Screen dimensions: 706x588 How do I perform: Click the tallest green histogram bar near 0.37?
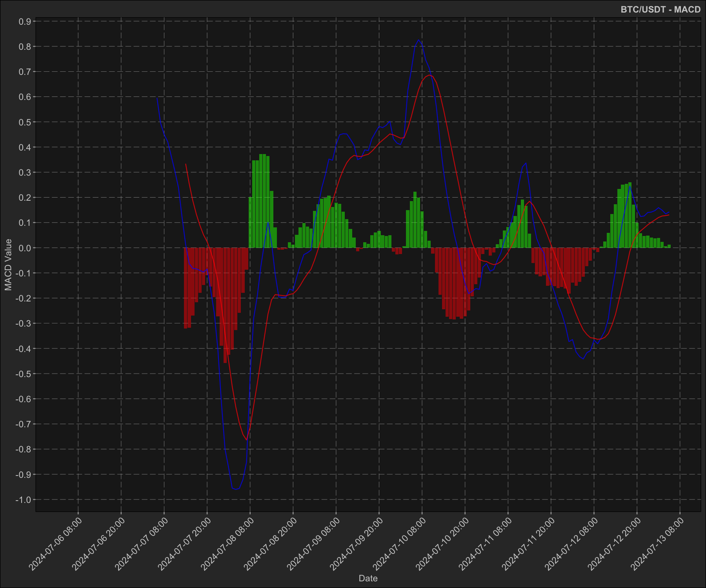(x=262, y=201)
